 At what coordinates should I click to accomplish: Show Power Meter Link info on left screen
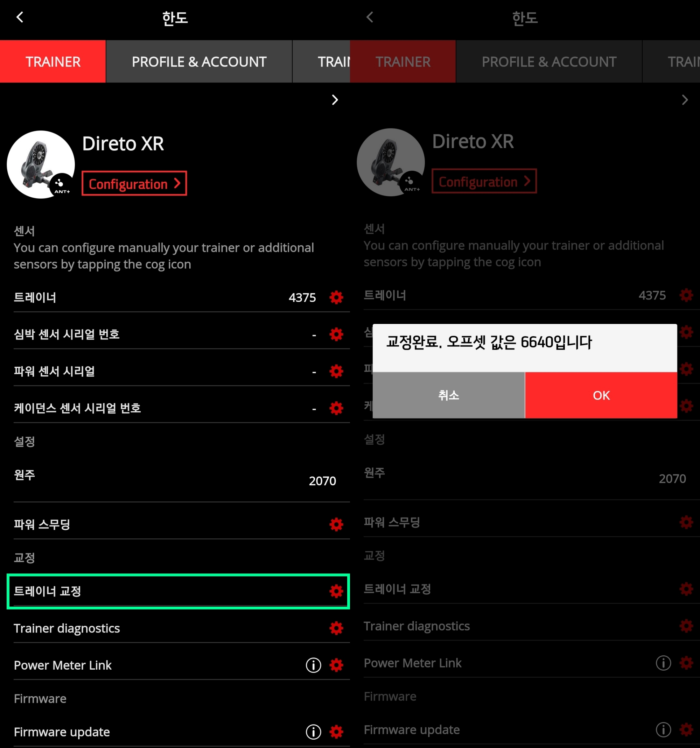[x=313, y=665]
